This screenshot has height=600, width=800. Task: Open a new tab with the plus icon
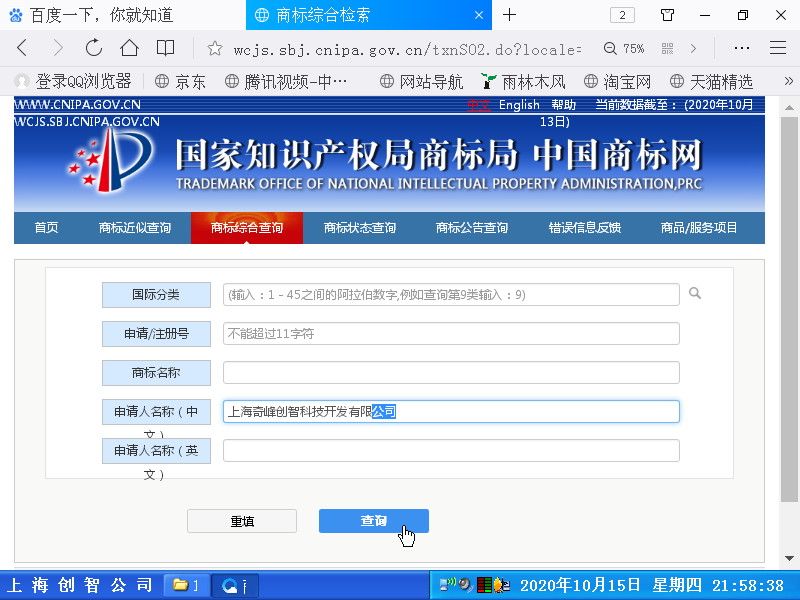pos(509,15)
